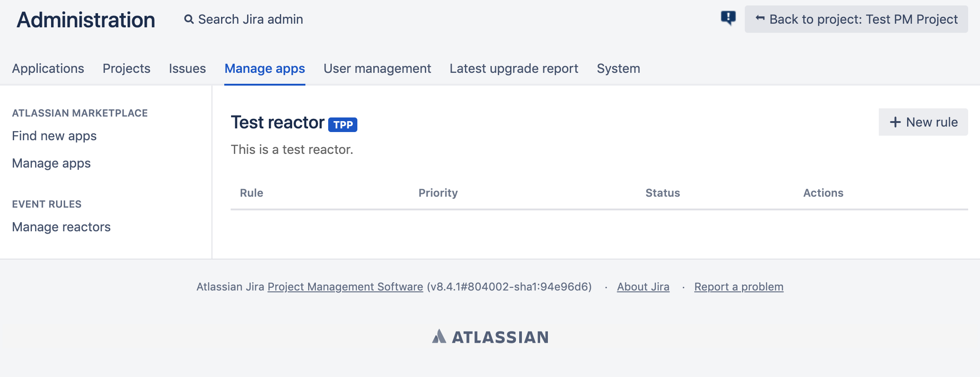Open the Applications tab
This screenshot has width=980, height=377.
coord(48,68)
